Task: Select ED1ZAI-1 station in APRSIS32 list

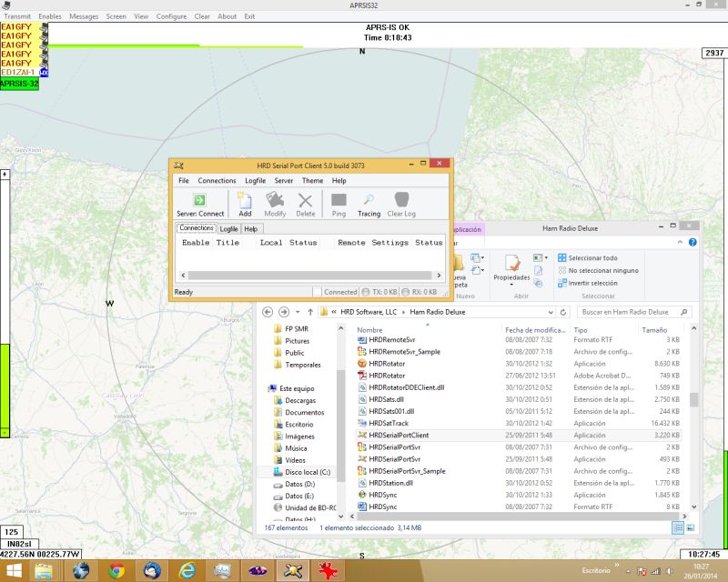Action: 25,73
